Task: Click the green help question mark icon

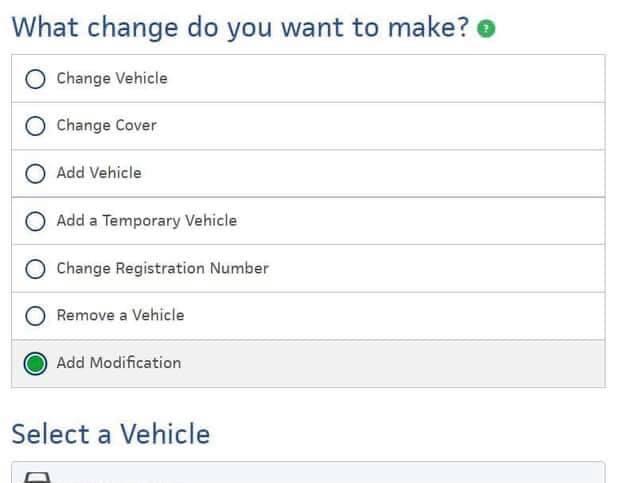Action: click(486, 29)
